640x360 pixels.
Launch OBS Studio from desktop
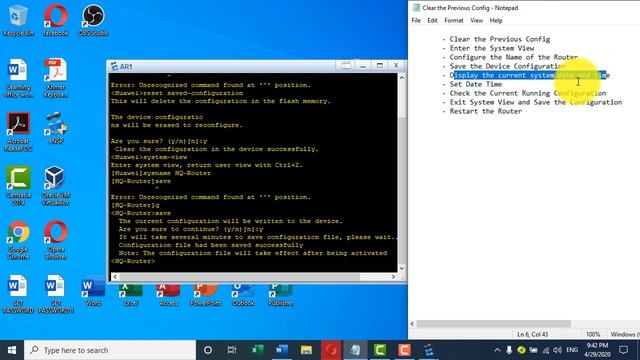(93, 20)
